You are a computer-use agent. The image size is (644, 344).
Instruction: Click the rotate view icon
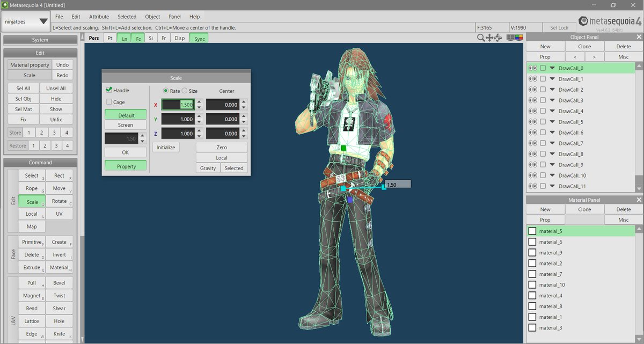(x=498, y=38)
